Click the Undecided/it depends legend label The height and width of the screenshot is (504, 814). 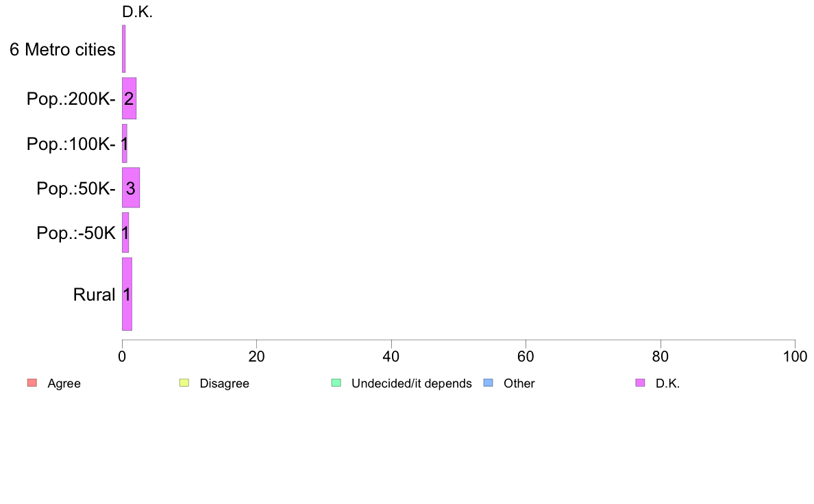[412, 383]
